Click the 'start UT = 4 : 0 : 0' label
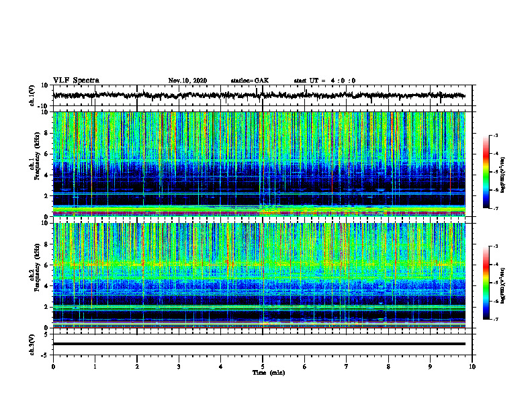The image size is (532, 411). coord(324,81)
